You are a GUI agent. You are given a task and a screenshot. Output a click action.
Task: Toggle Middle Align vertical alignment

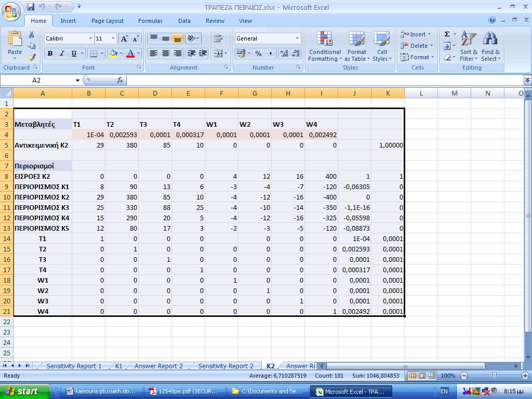[x=166, y=38]
